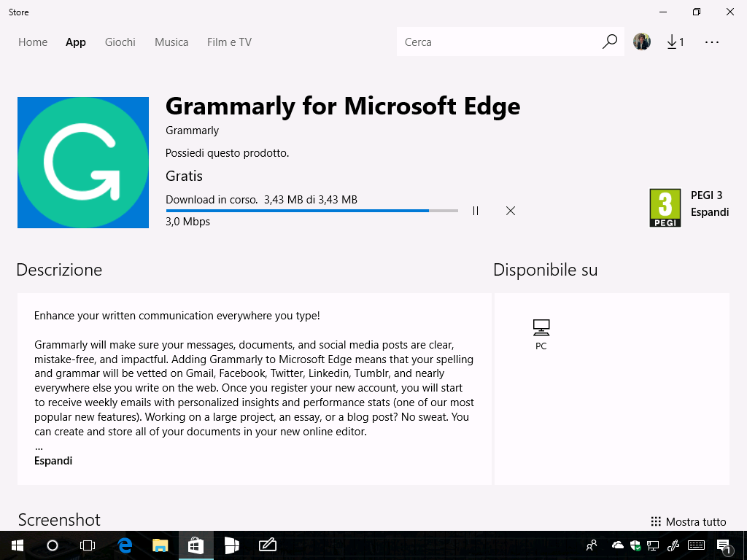Click the magnifying glass search icon
Viewport: 747px width, 560px height.
(x=609, y=42)
